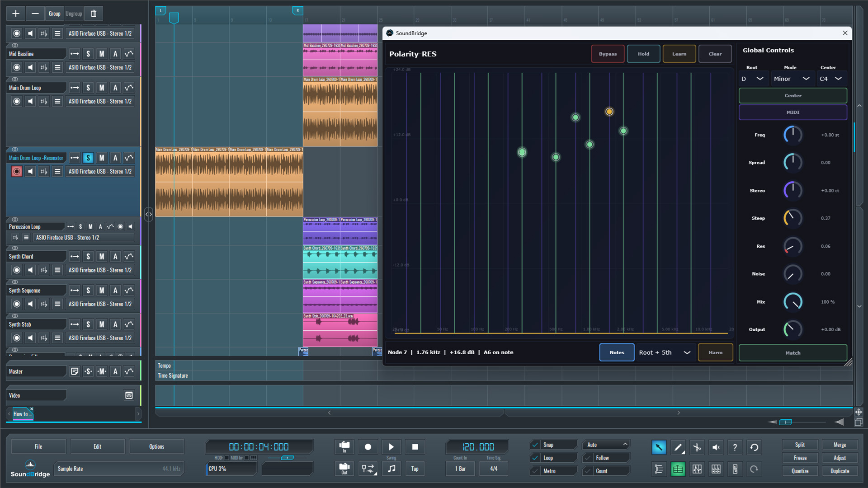Select the Mute speaker tool
The height and width of the screenshot is (488, 868).
point(716,447)
